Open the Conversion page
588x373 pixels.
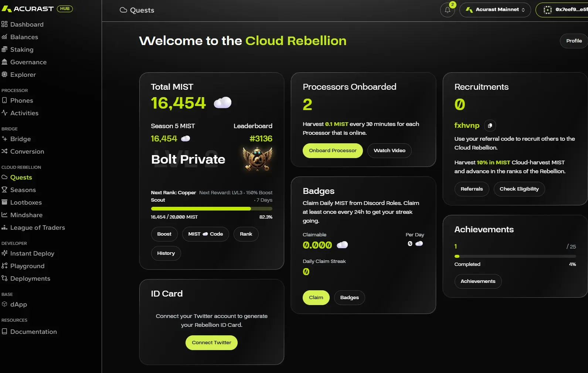pyautogui.click(x=27, y=151)
